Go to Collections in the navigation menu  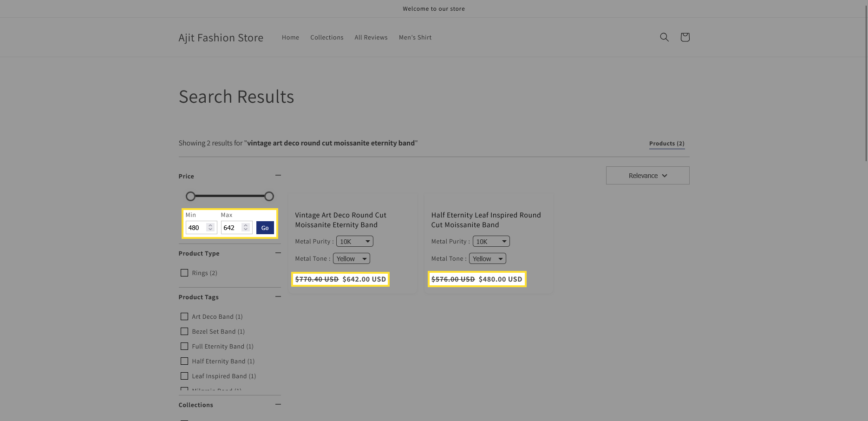(x=326, y=38)
